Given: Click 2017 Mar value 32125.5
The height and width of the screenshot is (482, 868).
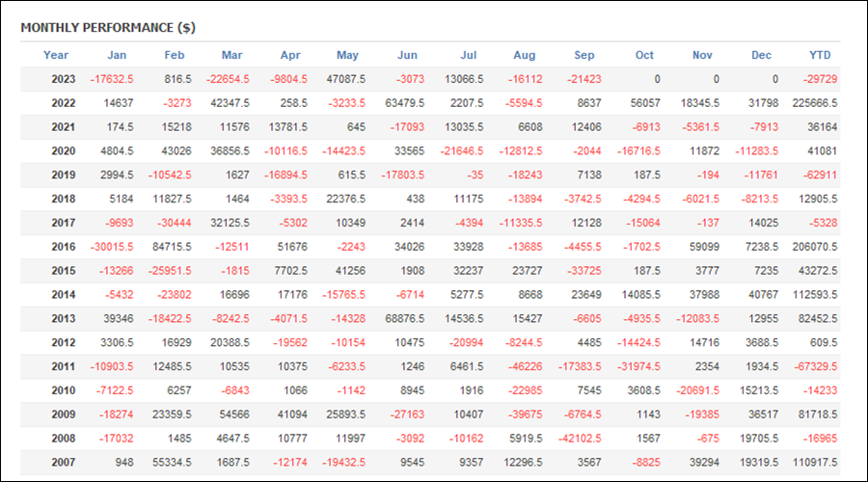Looking at the screenshot, I should pos(230,223).
